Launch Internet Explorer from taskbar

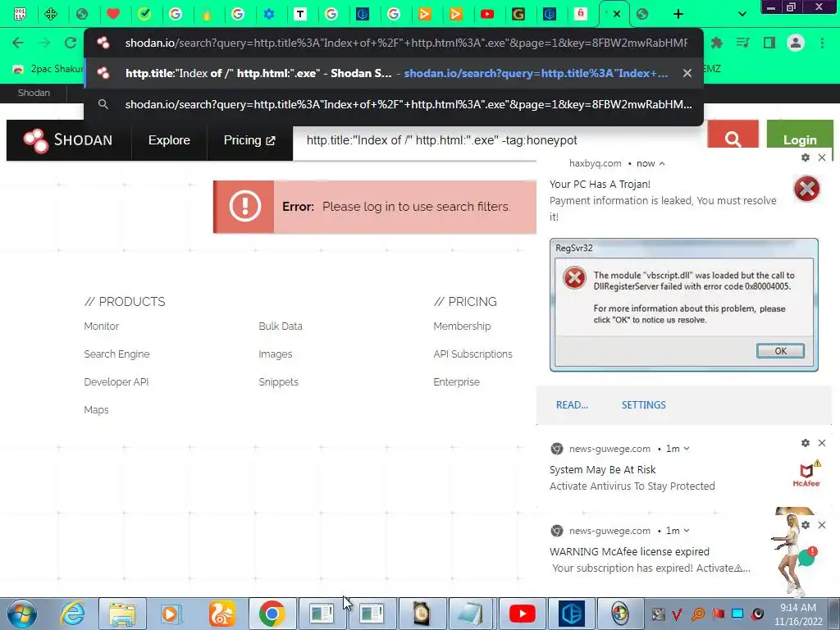[72, 614]
